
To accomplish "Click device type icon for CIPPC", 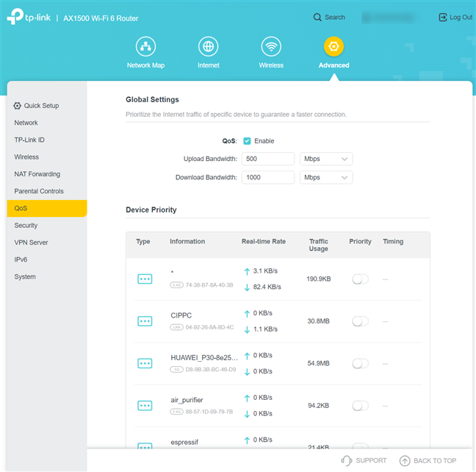I will point(145,321).
